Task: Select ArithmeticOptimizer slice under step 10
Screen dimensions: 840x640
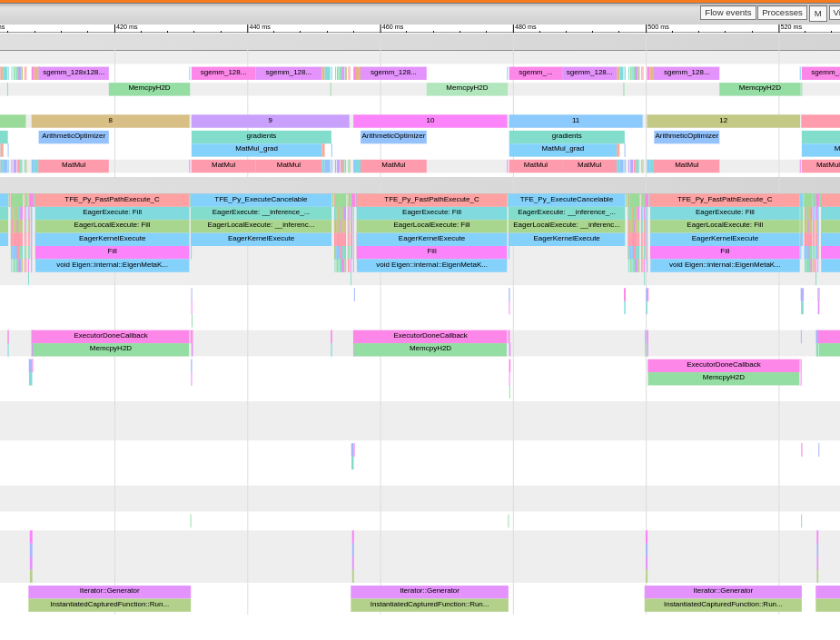Action: pyautogui.click(x=393, y=136)
